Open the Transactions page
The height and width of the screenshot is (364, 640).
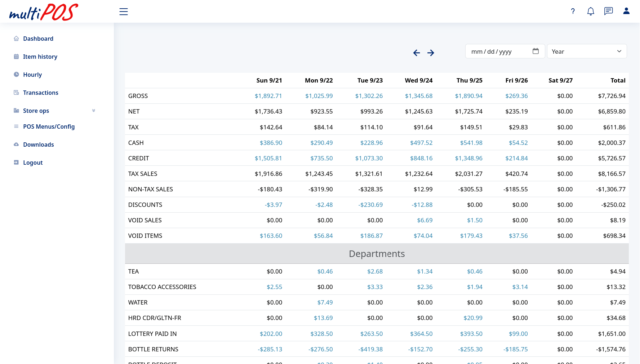[x=41, y=93]
